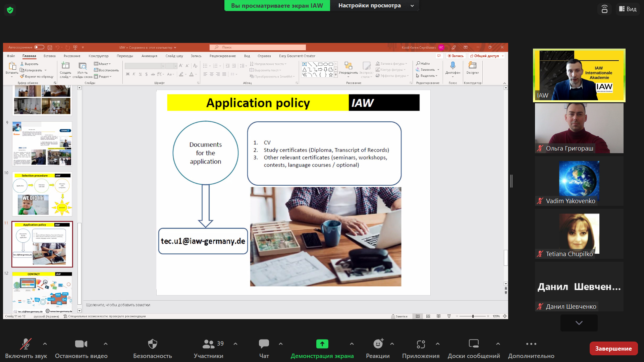
Task: Click the green encryption shield icon
Action: [x=10, y=10]
